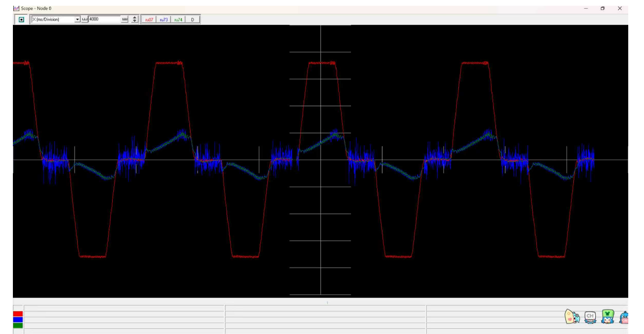Click the green channel color swatch
Screen dimensions: 644x334
(18, 325)
